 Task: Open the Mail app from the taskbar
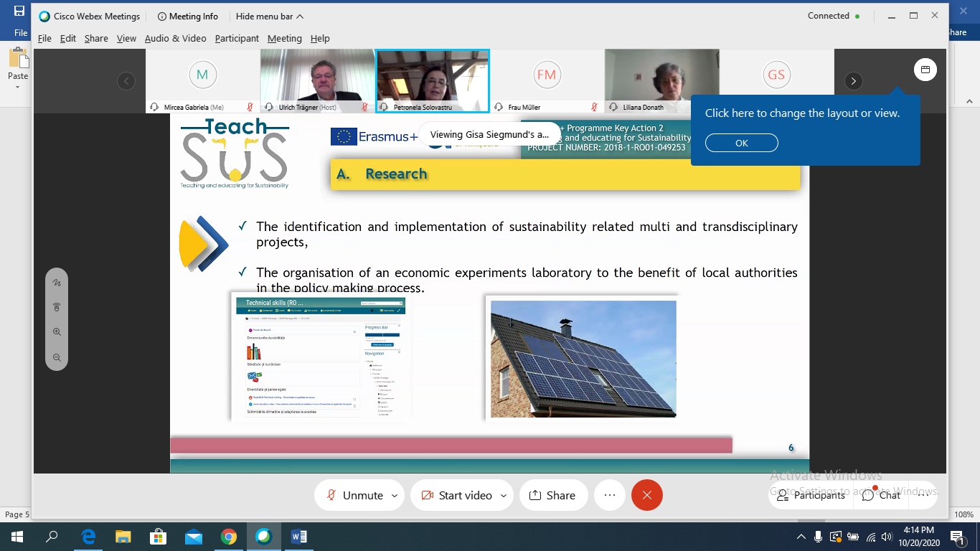click(x=194, y=536)
